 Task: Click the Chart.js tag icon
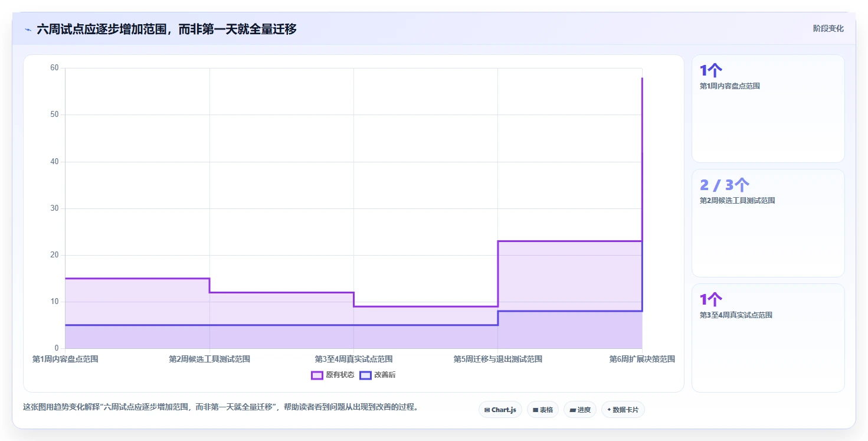point(487,410)
